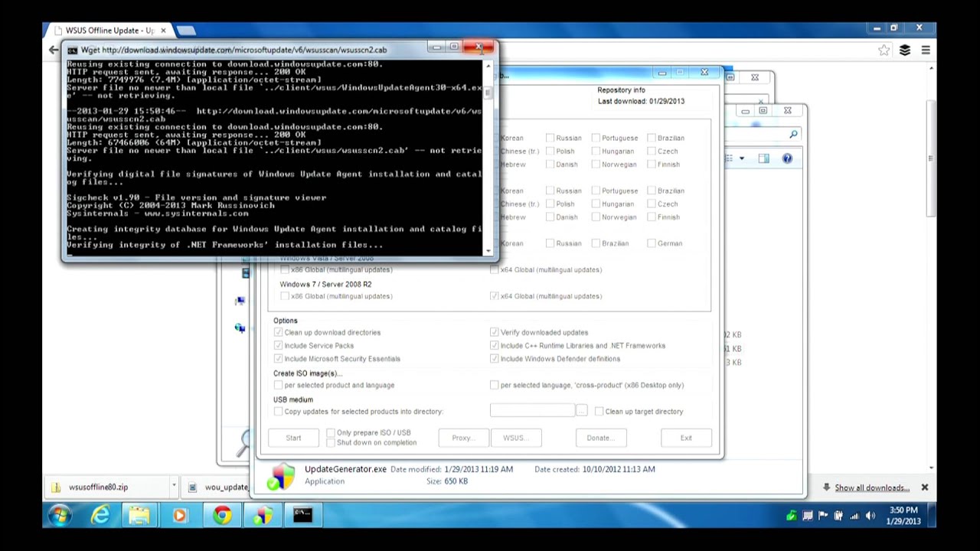Image resolution: width=980 pixels, height=551 pixels.
Task: Click the network signal icon in system tray
Action: tap(854, 516)
